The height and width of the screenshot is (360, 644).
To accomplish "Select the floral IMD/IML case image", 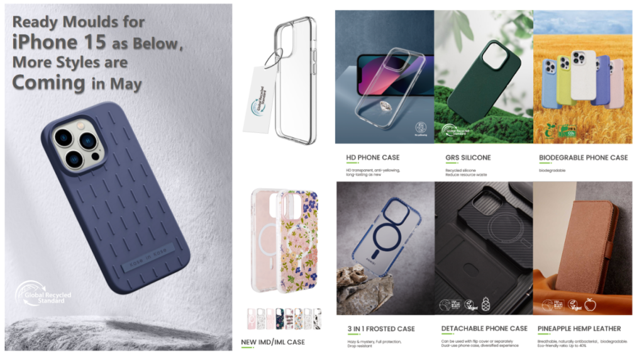I will point(284,241).
